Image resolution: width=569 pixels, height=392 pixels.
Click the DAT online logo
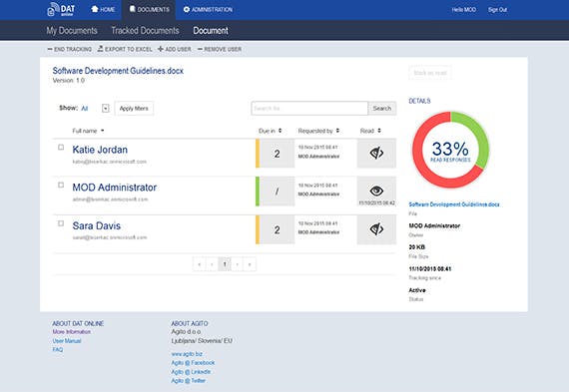point(61,9)
